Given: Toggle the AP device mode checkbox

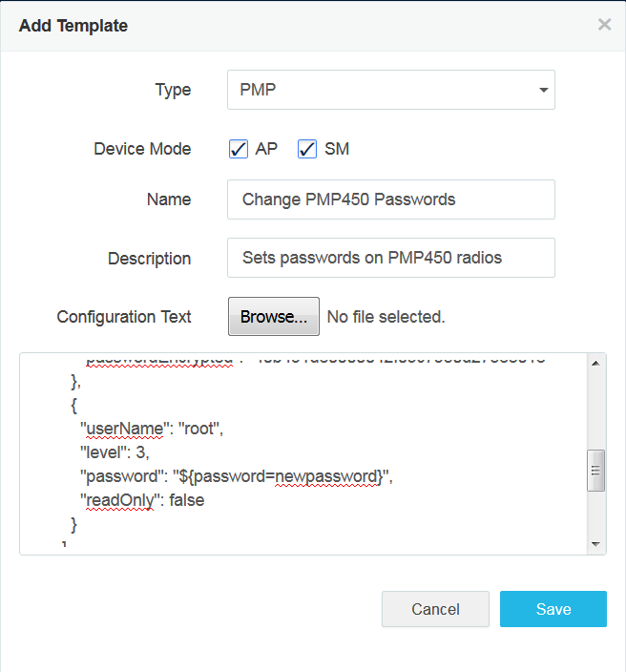Looking at the screenshot, I should click(239, 149).
